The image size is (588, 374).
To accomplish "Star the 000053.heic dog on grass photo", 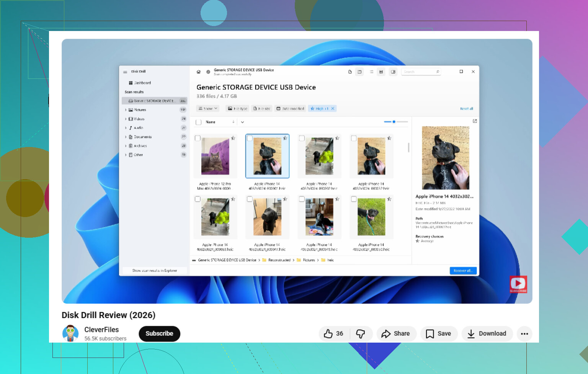I will pos(389,199).
